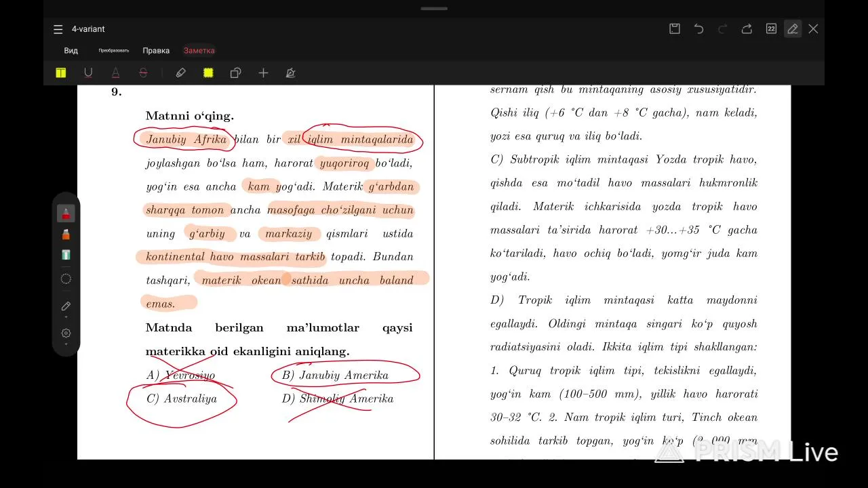Close the 4-variant document
Screen dimensions: 868x488
(x=813, y=28)
